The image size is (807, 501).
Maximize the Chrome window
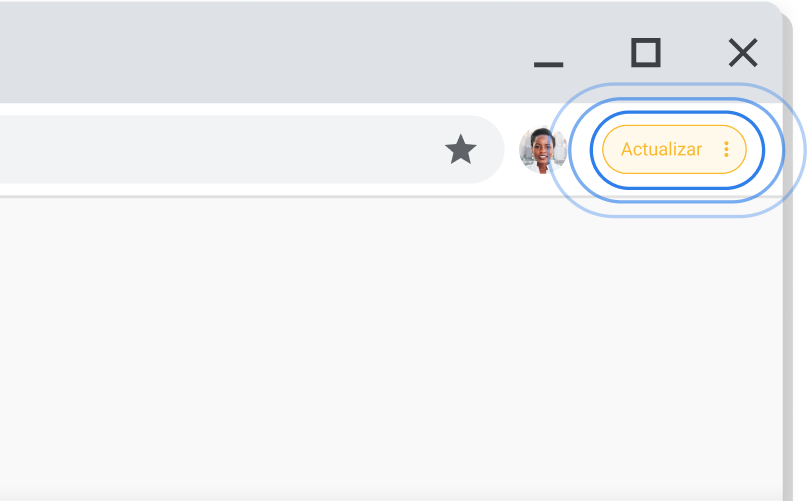pyautogui.click(x=646, y=53)
